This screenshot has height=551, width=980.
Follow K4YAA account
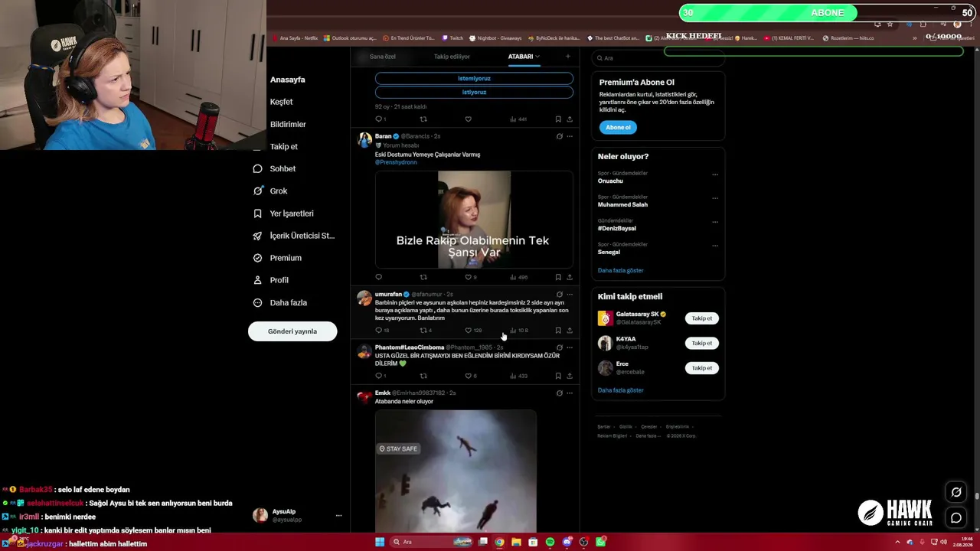tap(702, 343)
